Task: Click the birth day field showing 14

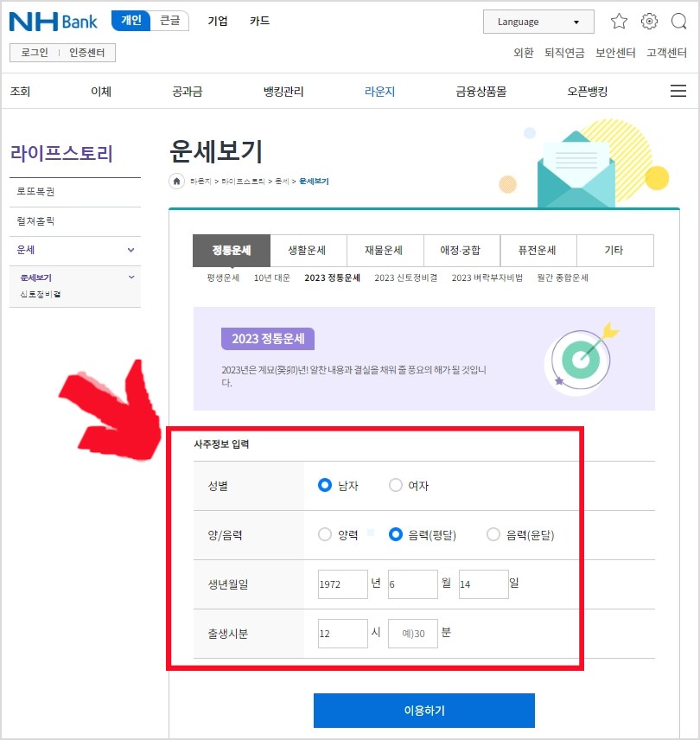Action: (x=483, y=584)
